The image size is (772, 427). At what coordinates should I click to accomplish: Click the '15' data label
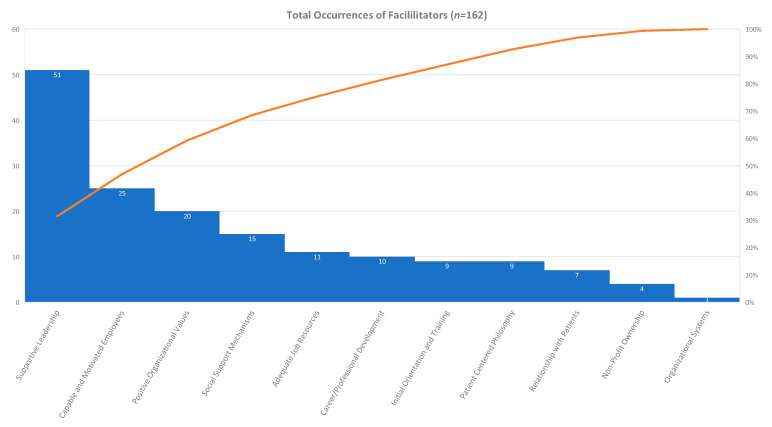(252, 238)
